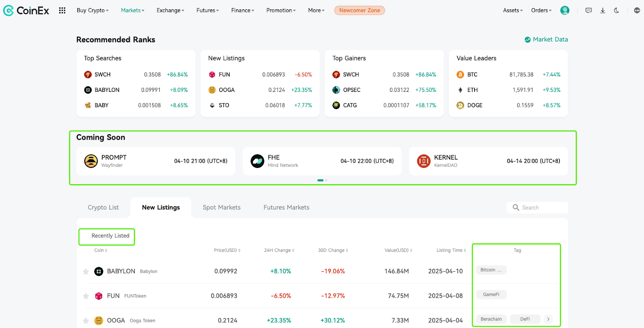Click the DOGE coin icon in Value Leaders
644x328 pixels.
(460, 105)
